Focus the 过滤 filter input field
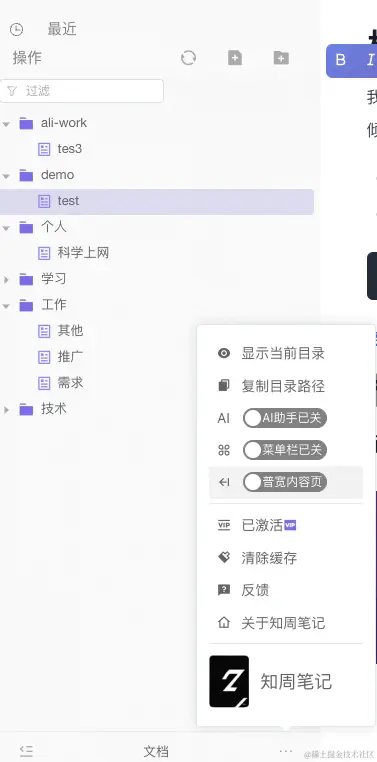 click(82, 91)
